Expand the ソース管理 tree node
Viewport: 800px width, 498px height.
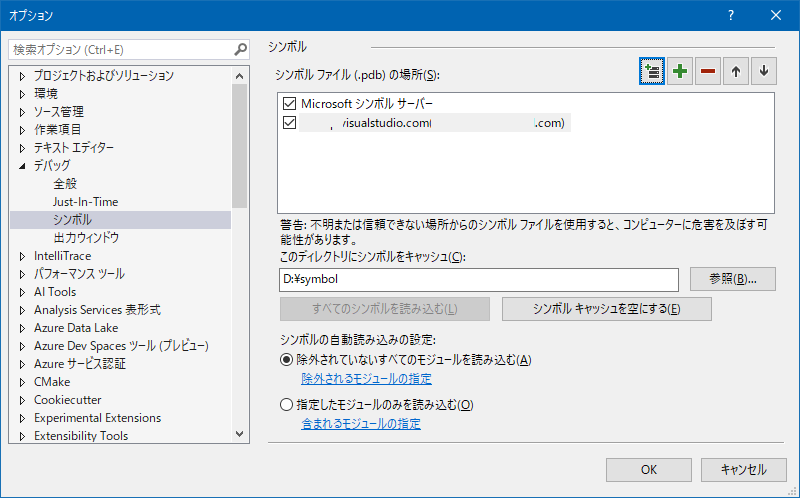pyautogui.click(x=22, y=112)
